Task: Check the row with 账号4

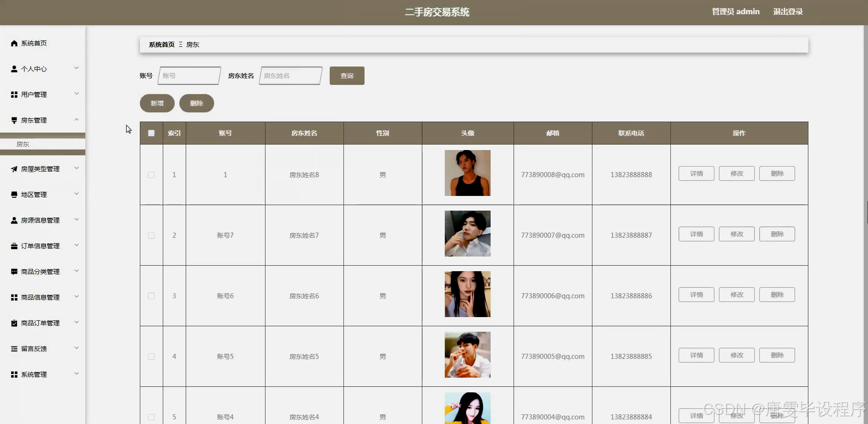Action: coord(151,417)
